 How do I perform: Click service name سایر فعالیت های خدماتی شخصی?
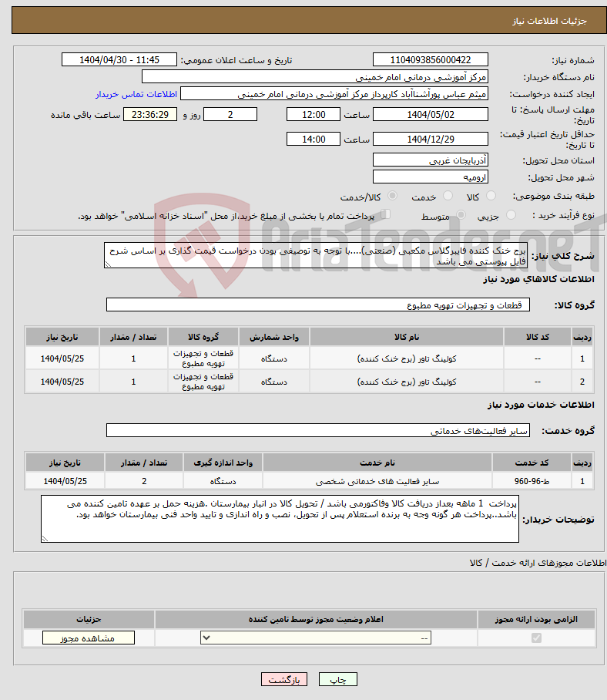[x=377, y=481]
